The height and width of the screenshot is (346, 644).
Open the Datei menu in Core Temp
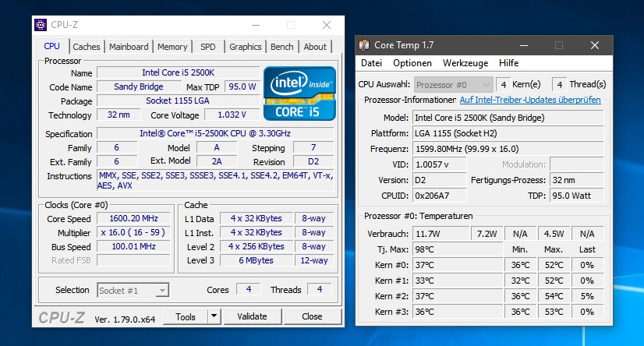pyautogui.click(x=371, y=63)
